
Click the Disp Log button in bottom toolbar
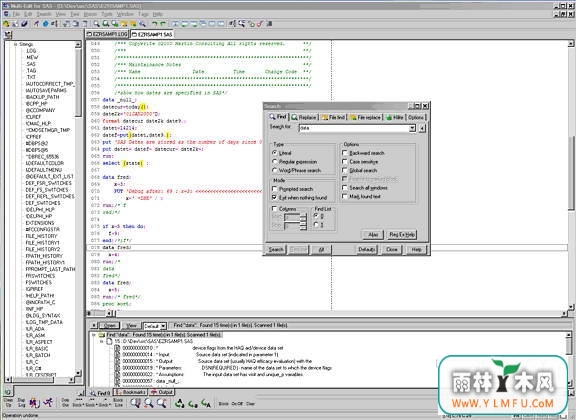[21, 402]
